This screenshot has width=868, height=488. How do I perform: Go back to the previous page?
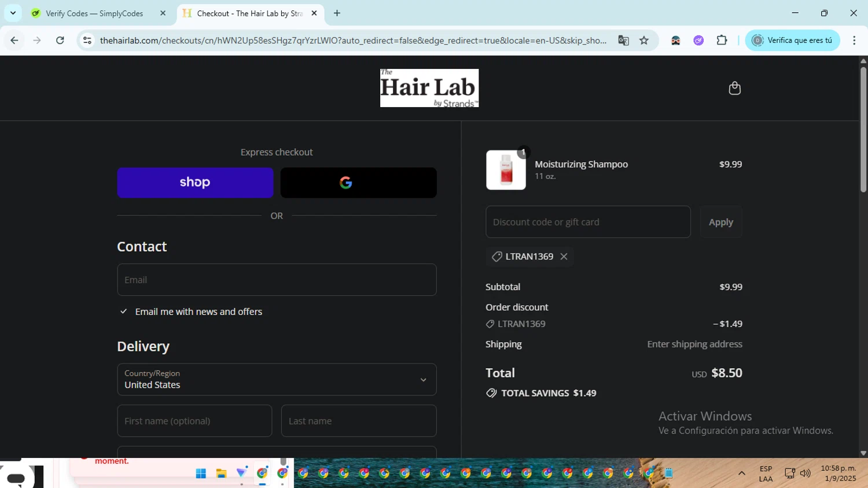point(14,41)
